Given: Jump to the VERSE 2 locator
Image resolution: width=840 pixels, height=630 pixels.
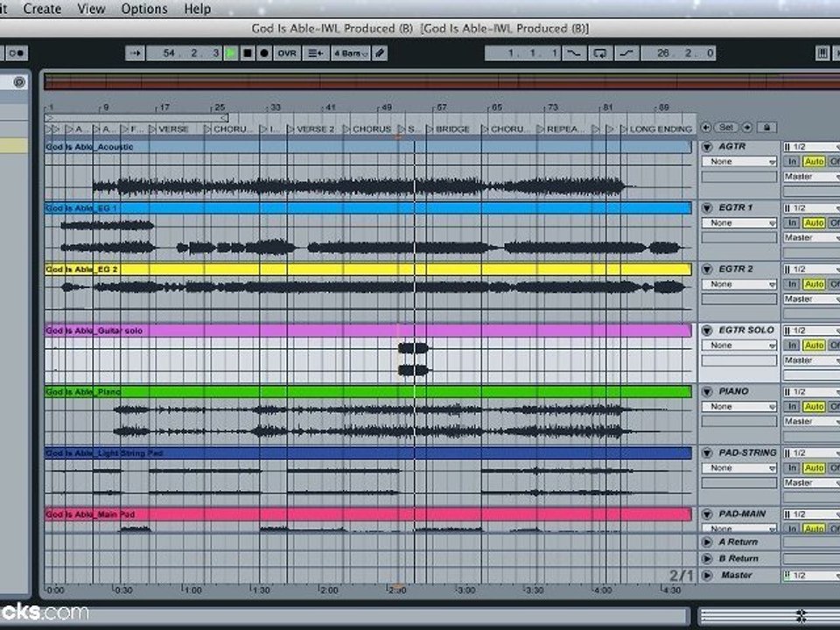Looking at the screenshot, I should click(x=311, y=129).
